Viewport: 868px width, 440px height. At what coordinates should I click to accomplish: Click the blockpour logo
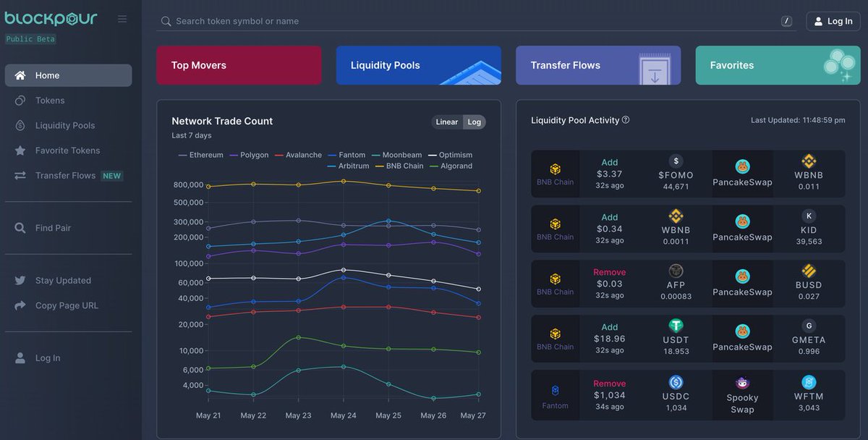click(x=51, y=18)
